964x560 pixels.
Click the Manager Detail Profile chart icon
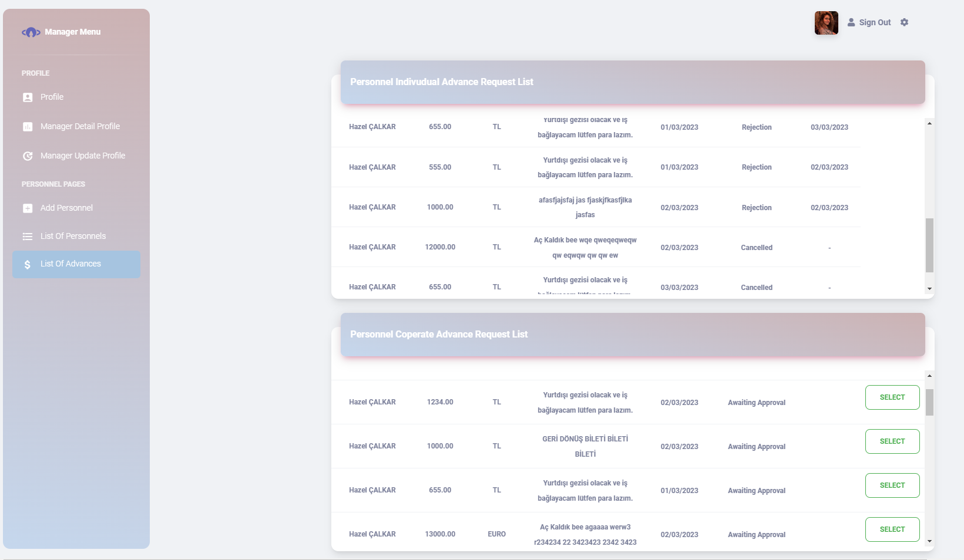pyautogui.click(x=28, y=126)
